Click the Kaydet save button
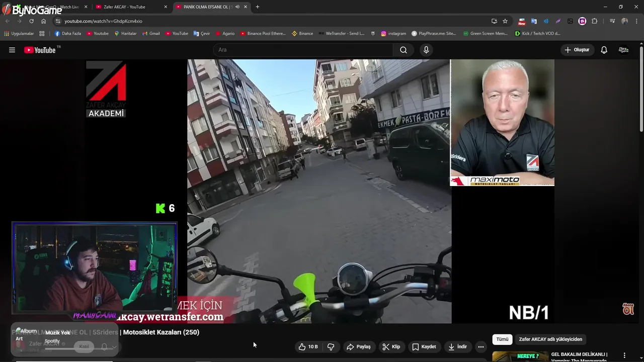Viewport: 644px width, 362px height. pos(424,347)
